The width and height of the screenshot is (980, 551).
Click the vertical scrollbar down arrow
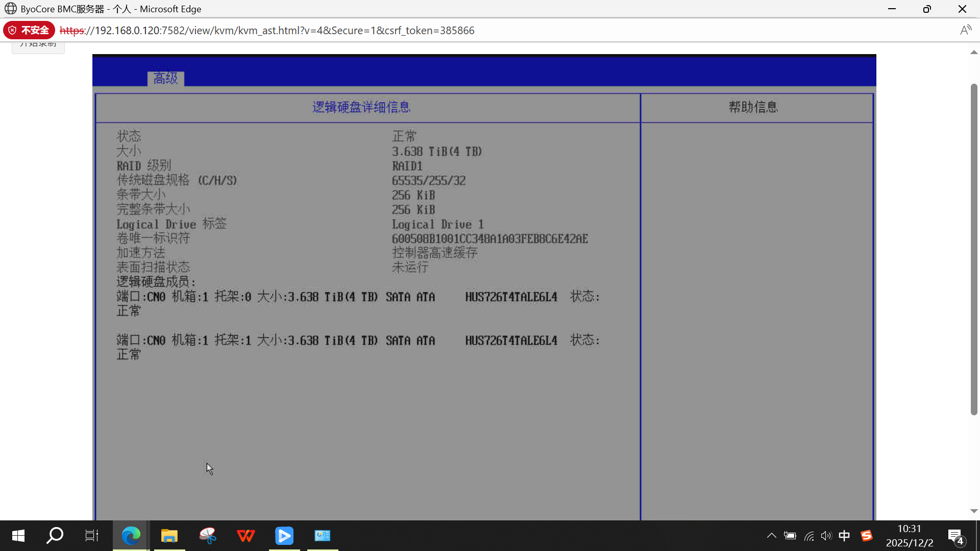974,511
